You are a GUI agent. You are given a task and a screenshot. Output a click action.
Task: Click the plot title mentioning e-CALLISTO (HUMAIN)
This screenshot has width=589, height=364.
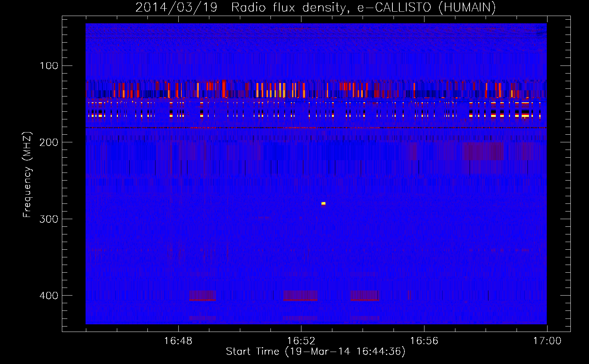click(316, 7)
